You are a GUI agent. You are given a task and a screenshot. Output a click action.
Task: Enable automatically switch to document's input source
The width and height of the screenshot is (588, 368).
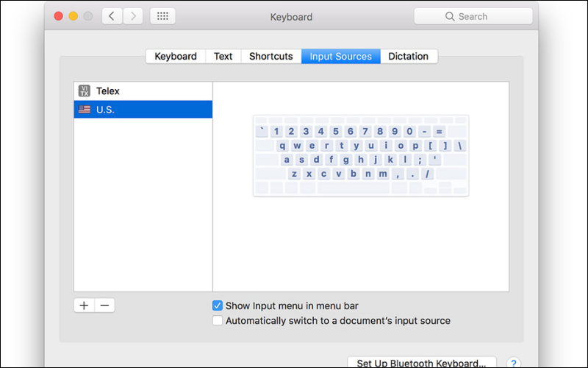click(218, 321)
